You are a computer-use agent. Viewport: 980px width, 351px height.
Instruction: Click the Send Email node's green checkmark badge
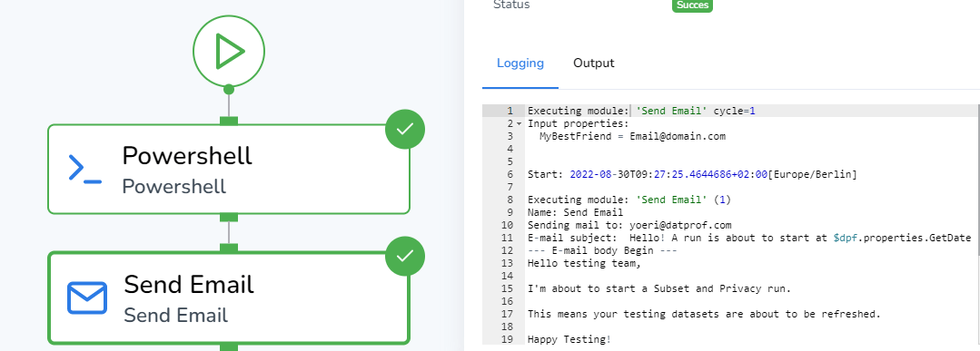pos(405,256)
